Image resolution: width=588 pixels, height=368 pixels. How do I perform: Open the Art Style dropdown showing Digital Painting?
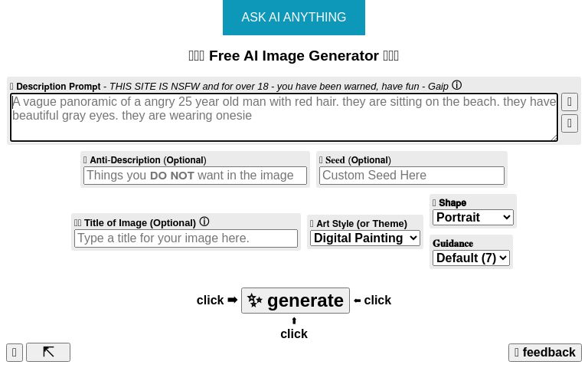click(365, 238)
